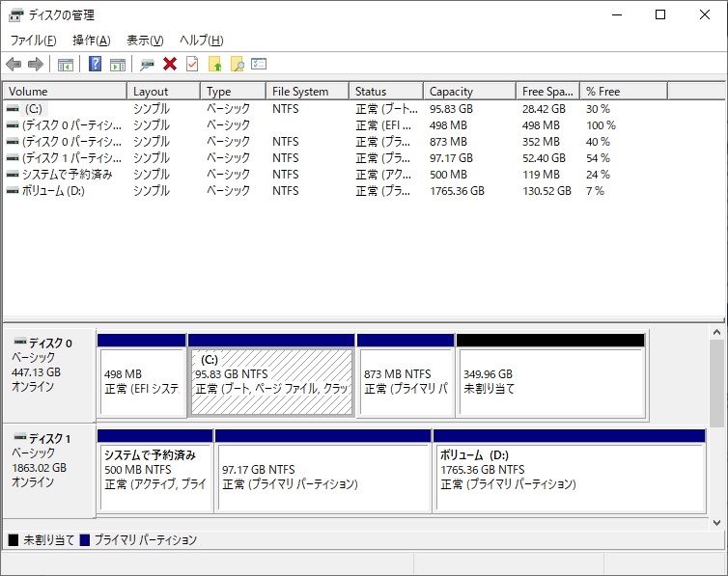728x576 pixels.
Task: Open the ヘルプ(H) menu
Action: coord(202,41)
